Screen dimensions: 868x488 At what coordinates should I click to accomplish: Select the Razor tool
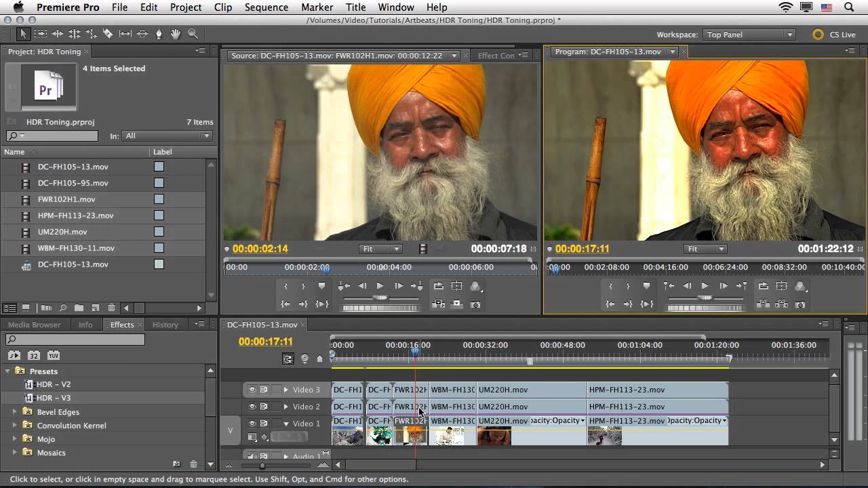(x=108, y=34)
